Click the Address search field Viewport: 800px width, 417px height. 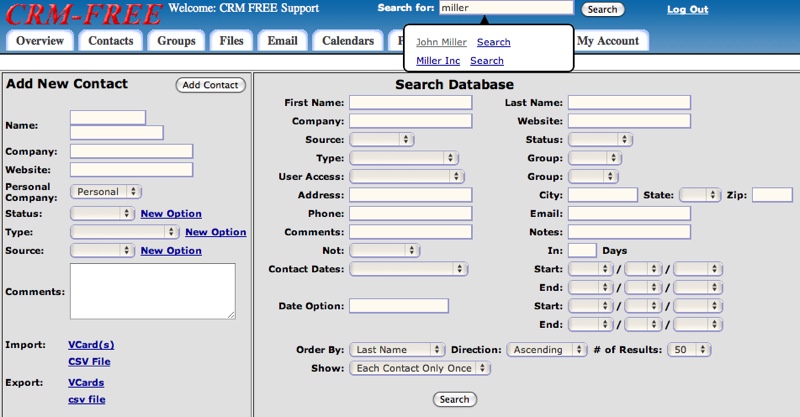(x=411, y=195)
